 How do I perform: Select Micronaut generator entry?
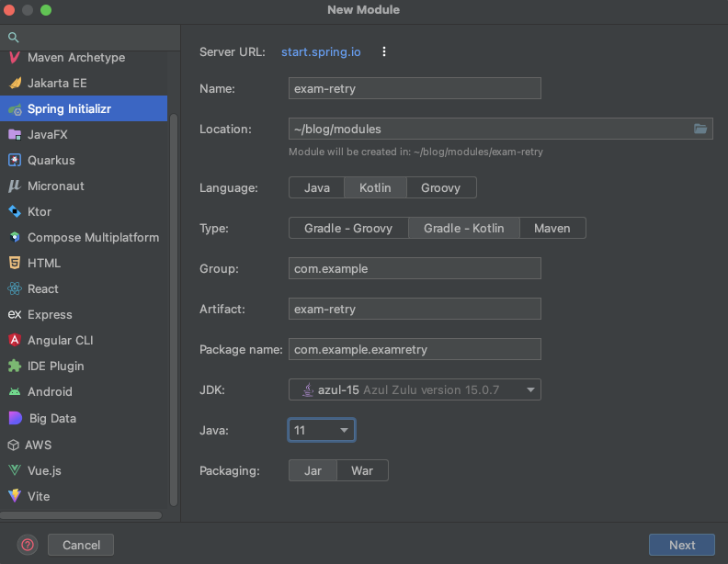pos(84,186)
